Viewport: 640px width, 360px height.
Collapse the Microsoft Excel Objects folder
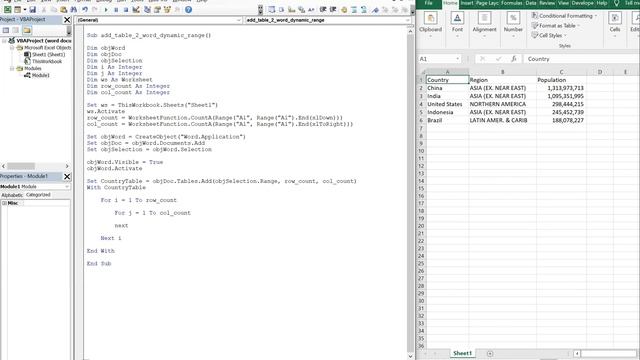coord(12,47)
